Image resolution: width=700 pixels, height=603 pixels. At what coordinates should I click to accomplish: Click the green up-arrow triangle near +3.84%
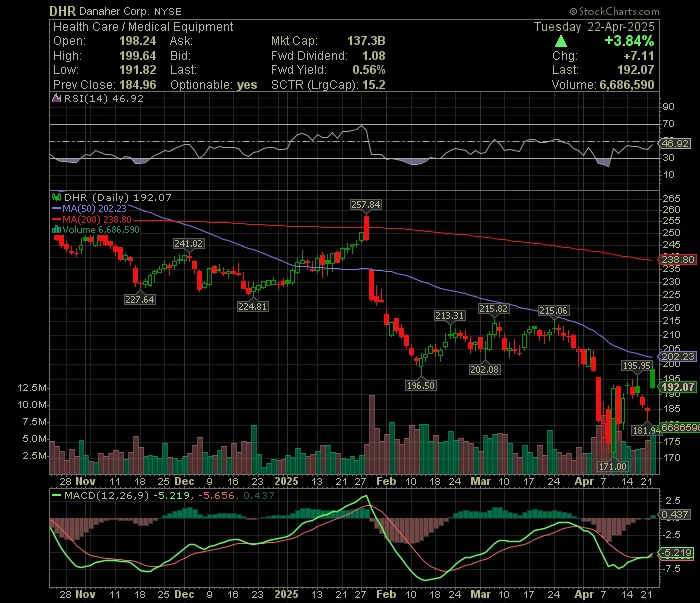click(561, 42)
